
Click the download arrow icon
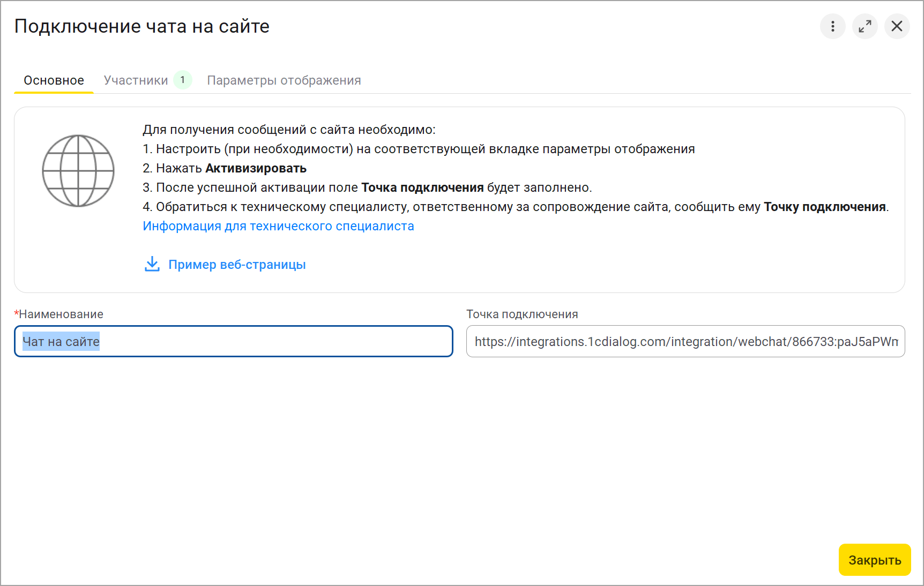tap(152, 264)
